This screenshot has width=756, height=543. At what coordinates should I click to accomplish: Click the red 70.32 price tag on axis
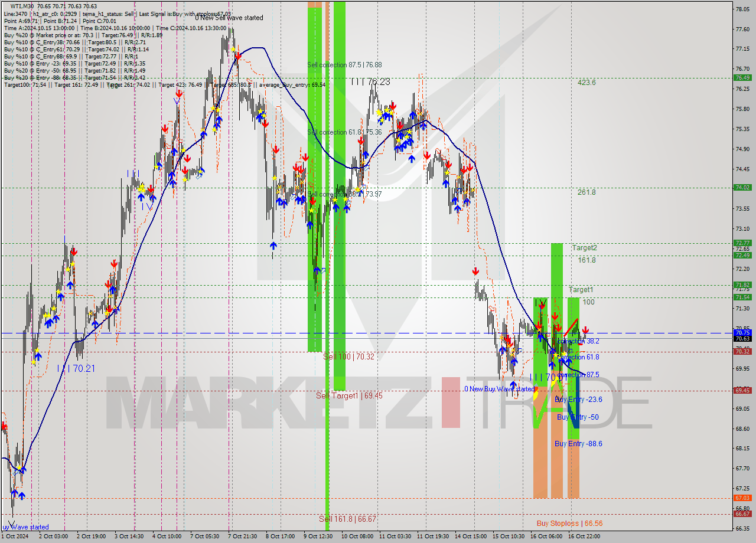[x=742, y=351]
